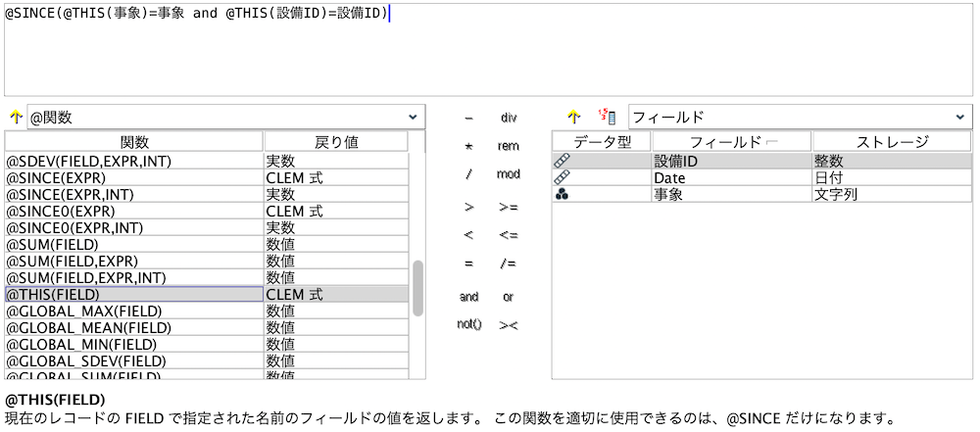This screenshot has height=432, width=980.
Task: Click the yellow up arrow beside フィールド dropdown
Action: (x=573, y=117)
